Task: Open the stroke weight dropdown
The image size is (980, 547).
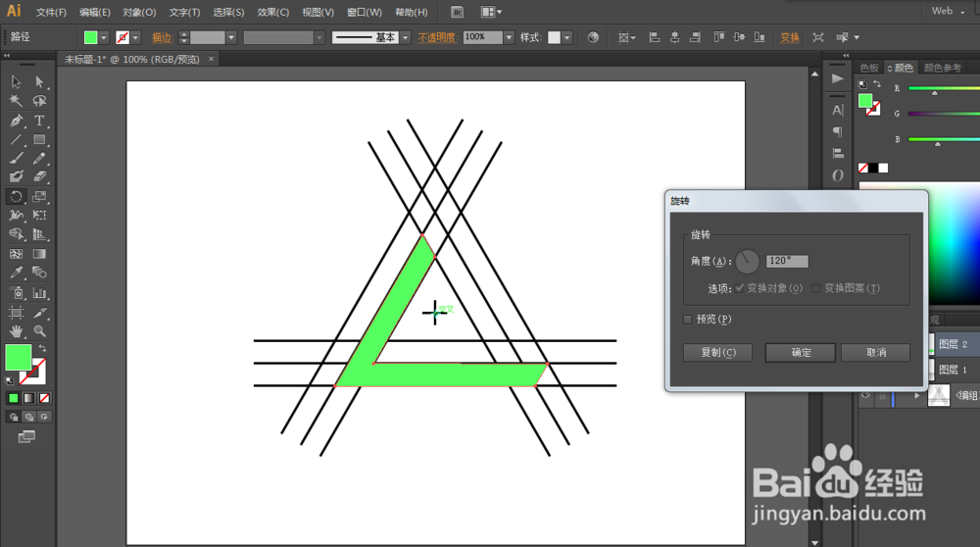Action: coord(231,37)
